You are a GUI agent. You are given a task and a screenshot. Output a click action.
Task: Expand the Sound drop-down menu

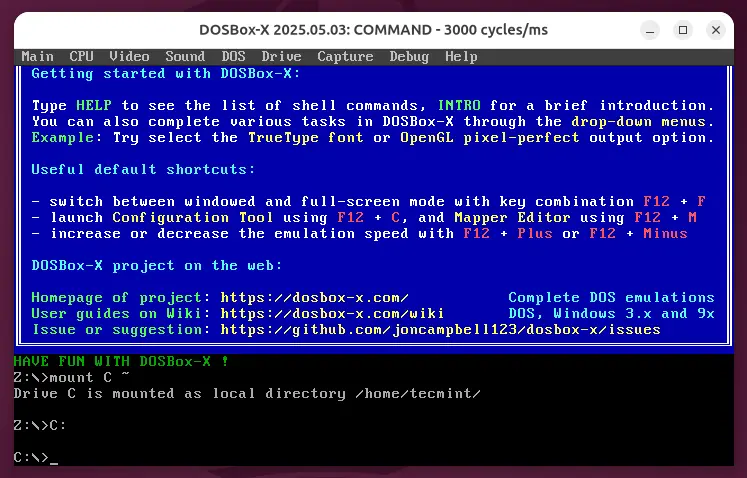pyautogui.click(x=185, y=57)
